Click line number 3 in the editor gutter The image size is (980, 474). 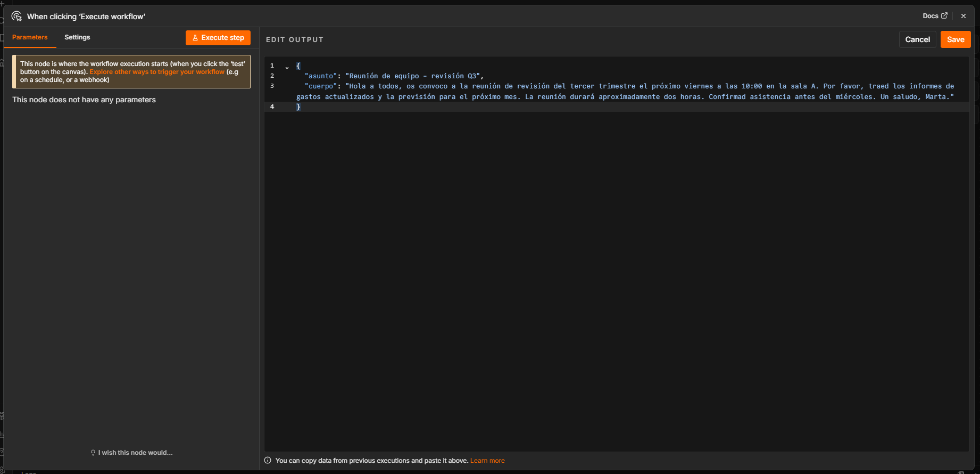(x=272, y=86)
